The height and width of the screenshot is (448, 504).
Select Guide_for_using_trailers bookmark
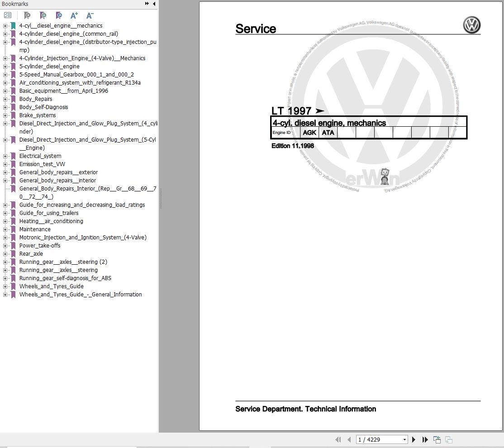[x=49, y=213]
